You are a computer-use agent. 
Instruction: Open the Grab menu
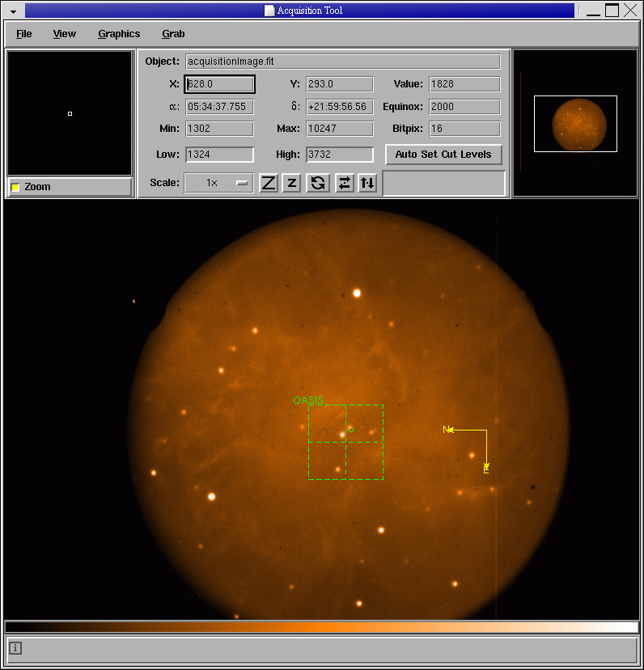click(173, 34)
